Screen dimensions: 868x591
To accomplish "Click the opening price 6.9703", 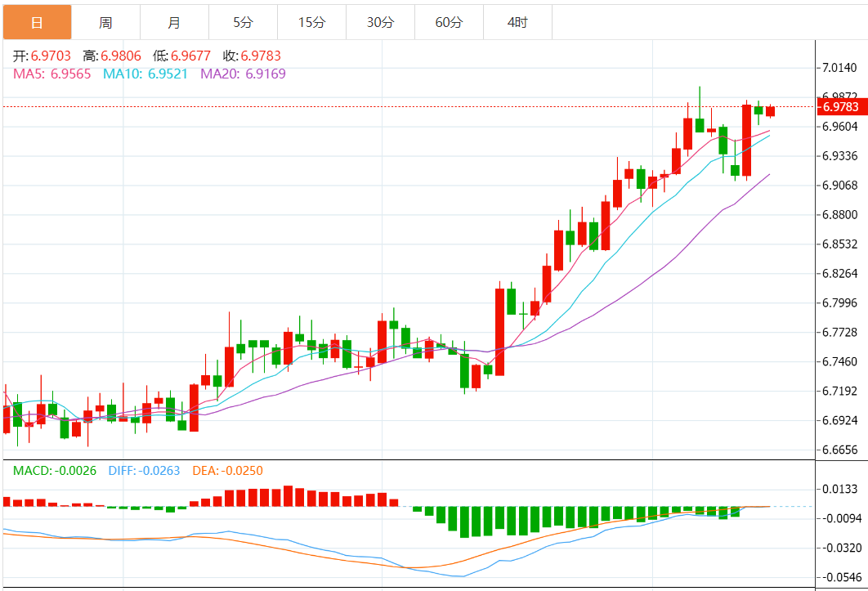I will 51,56.
